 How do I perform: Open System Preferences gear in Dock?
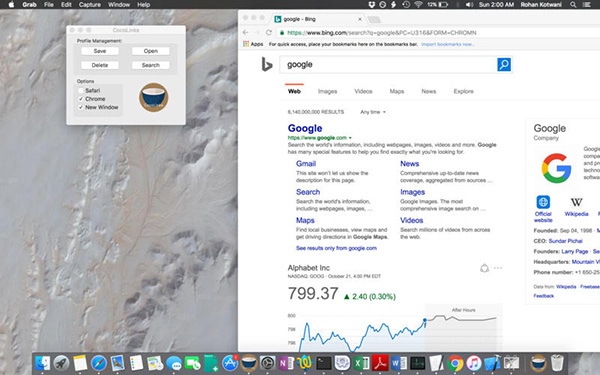click(x=267, y=363)
